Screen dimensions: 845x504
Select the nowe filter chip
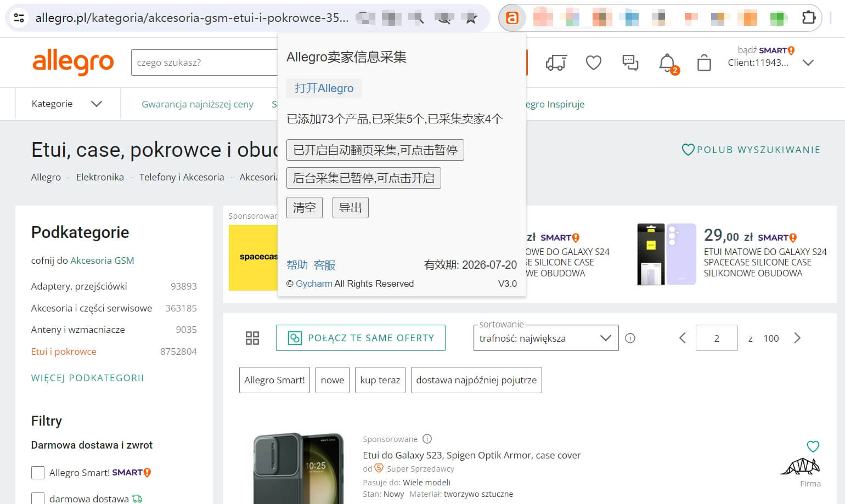[x=333, y=380]
